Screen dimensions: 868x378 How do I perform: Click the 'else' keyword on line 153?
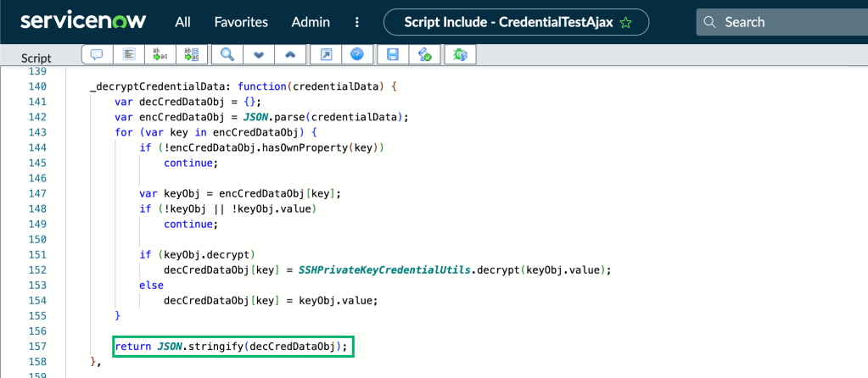pyautogui.click(x=151, y=285)
